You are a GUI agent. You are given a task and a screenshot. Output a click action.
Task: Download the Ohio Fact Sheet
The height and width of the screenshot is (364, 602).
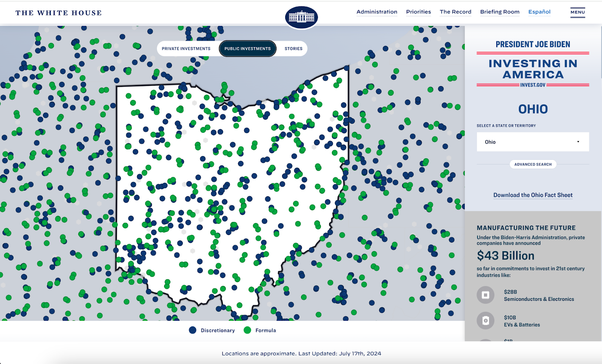pyautogui.click(x=533, y=195)
